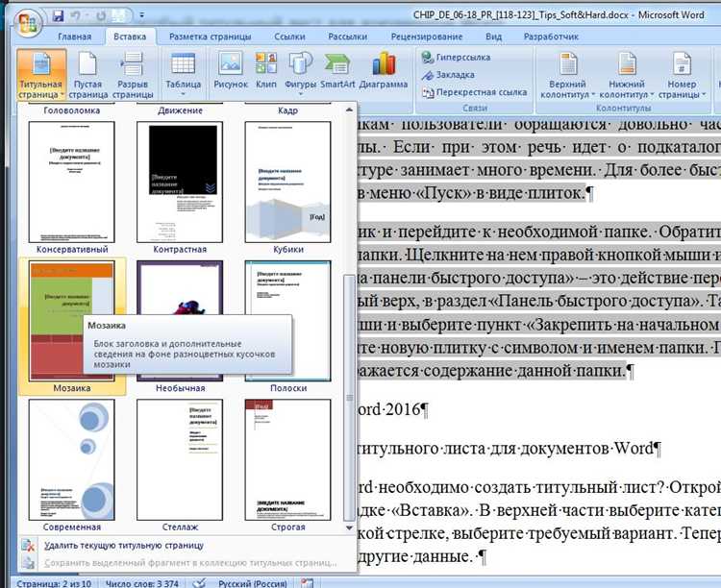Click Удалить текущую титульную страницу

(x=124, y=546)
